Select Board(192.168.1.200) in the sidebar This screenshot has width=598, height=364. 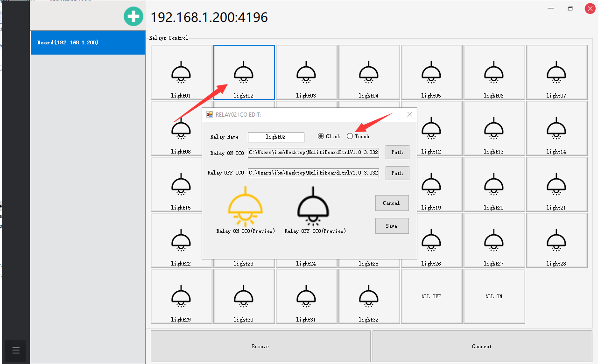88,43
